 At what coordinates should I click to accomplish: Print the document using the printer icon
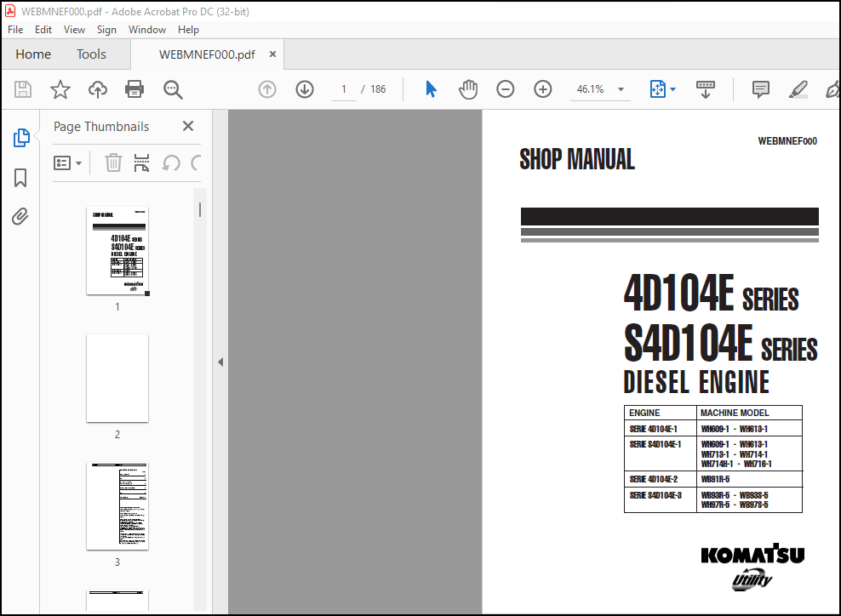coord(134,89)
